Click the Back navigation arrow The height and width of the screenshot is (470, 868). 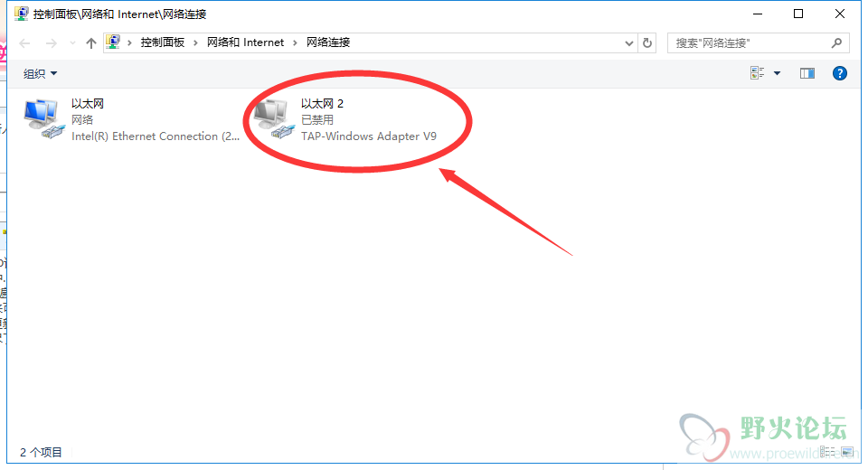(x=25, y=43)
